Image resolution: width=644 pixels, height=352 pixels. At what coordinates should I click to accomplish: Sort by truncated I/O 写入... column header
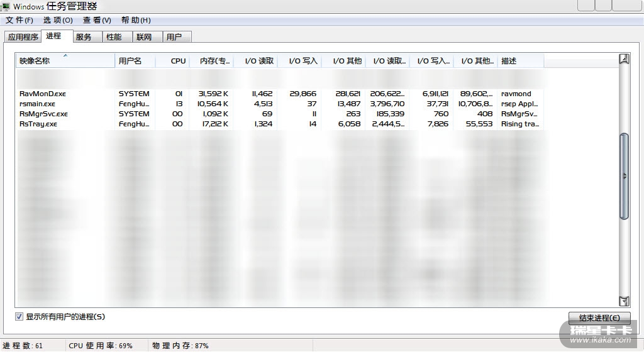431,61
